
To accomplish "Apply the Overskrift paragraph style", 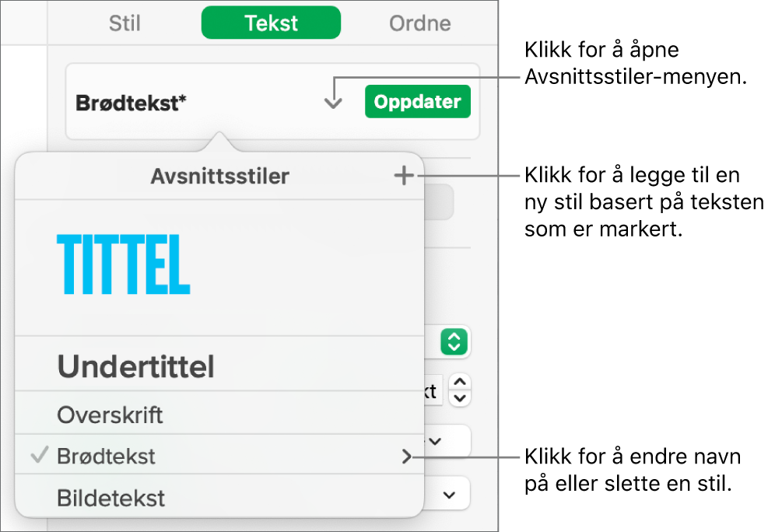I will pos(219,413).
